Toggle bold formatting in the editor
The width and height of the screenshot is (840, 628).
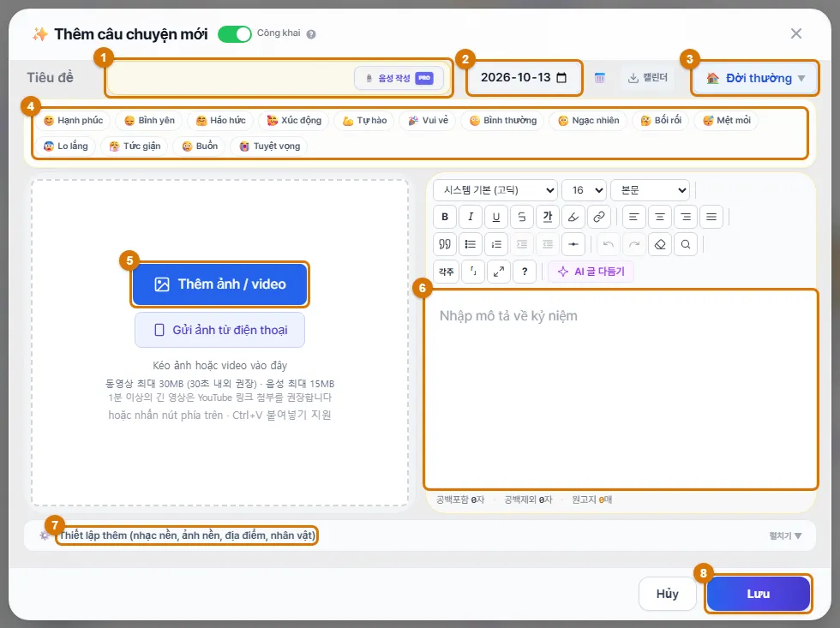[x=445, y=217]
